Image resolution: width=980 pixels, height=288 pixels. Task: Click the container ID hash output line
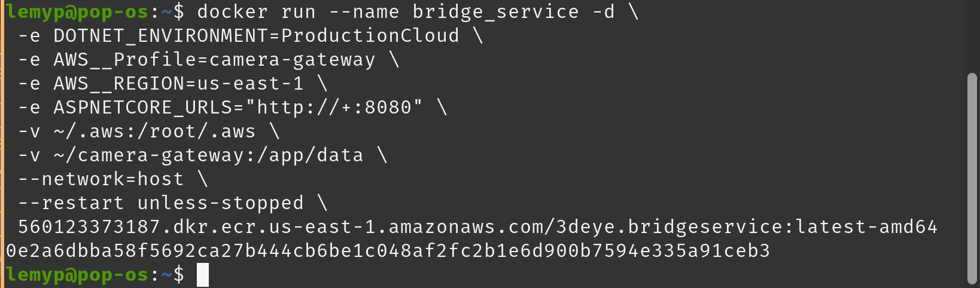[388, 251]
